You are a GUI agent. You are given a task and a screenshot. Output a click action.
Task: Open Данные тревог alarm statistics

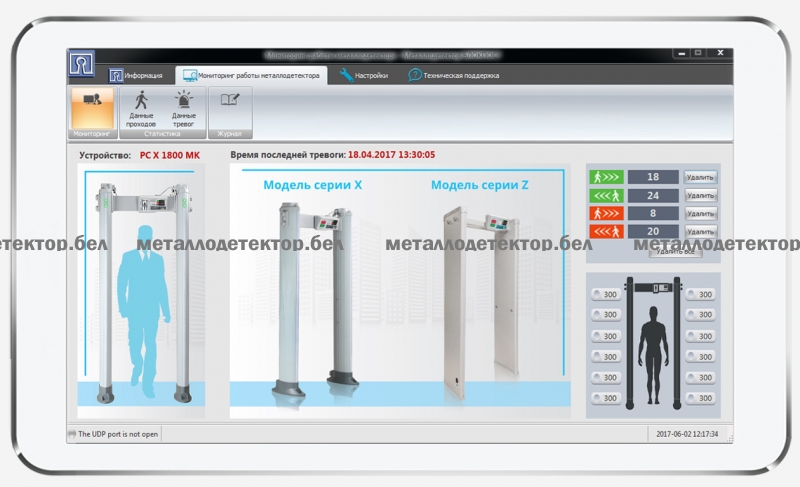click(x=183, y=108)
